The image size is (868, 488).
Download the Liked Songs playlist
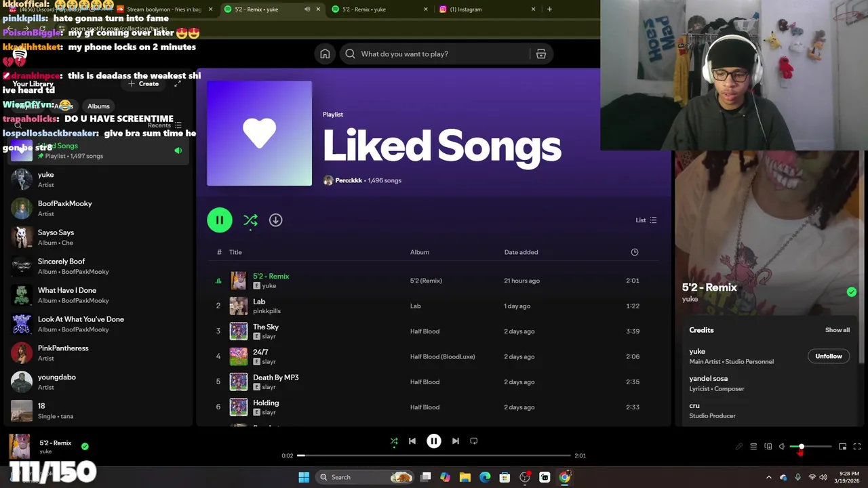tap(275, 220)
